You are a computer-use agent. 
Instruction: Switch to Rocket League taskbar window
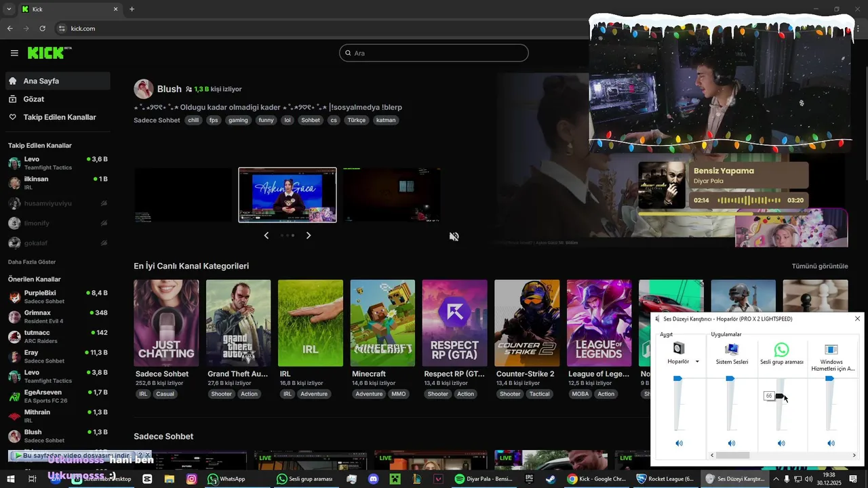pyautogui.click(x=666, y=479)
